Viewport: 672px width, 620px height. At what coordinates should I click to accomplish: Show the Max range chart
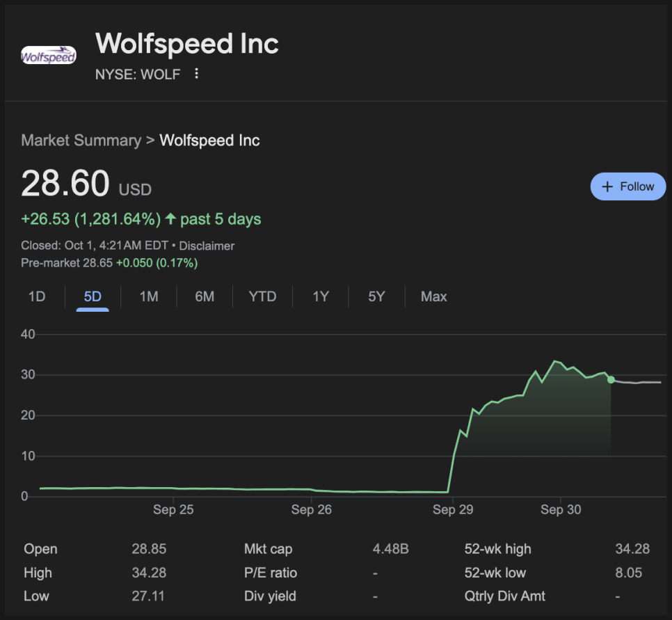click(433, 296)
